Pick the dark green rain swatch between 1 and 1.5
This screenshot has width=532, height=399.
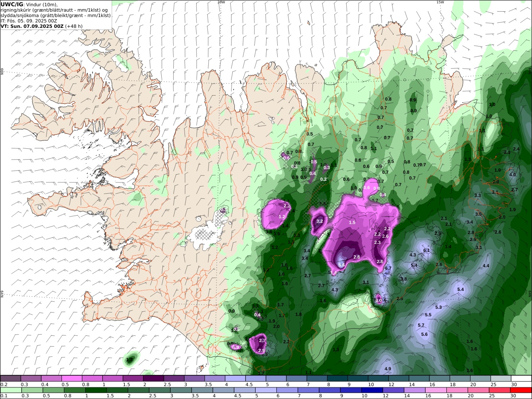pos(96,390)
